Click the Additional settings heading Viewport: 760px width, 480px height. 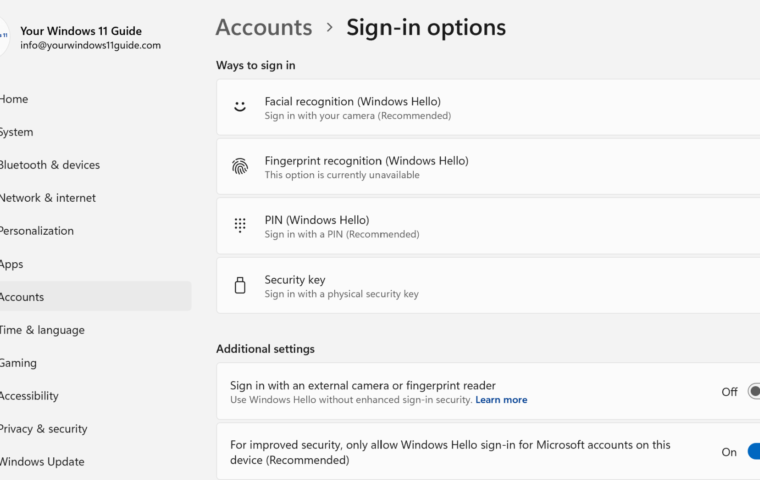coord(265,349)
